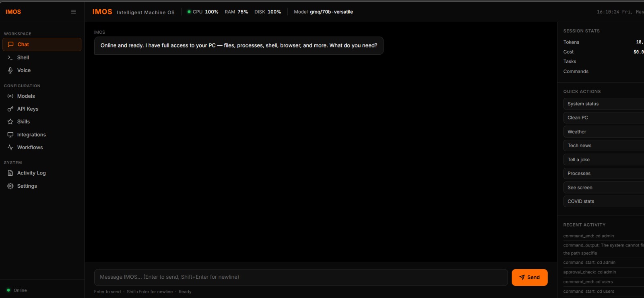Open Workflows via the pulse icon
The image size is (644, 298).
pos(10,148)
